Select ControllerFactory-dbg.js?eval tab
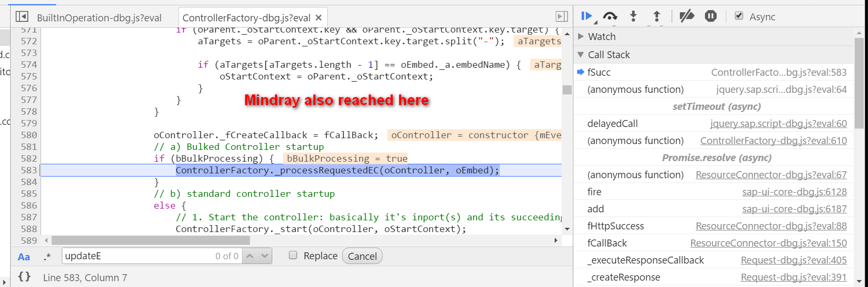Image resolution: width=868 pixels, height=287 pixels. pos(246,18)
